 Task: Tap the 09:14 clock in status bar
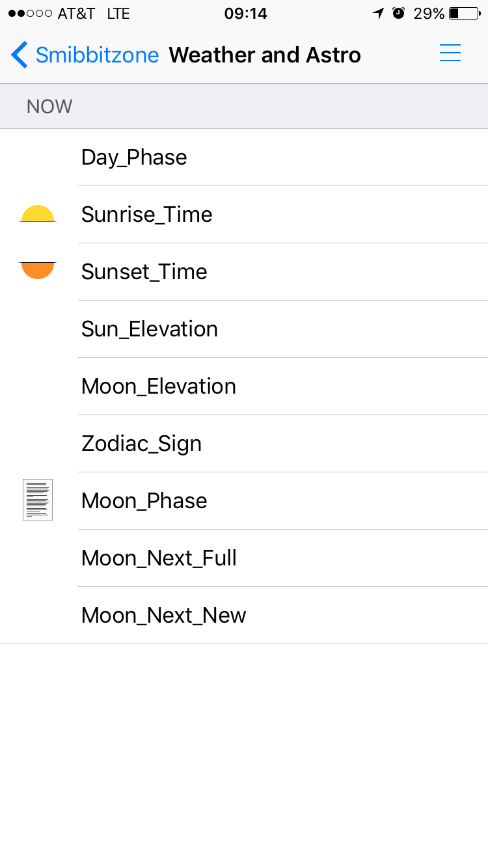click(245, 13)
